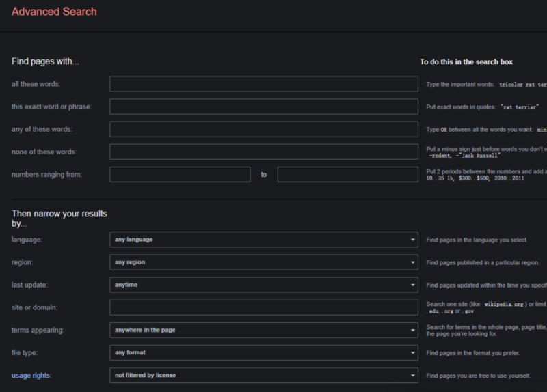547x392 pixels.
Task: Click the 'Advanced Search' page title
Action: click(x=54, y=12)
